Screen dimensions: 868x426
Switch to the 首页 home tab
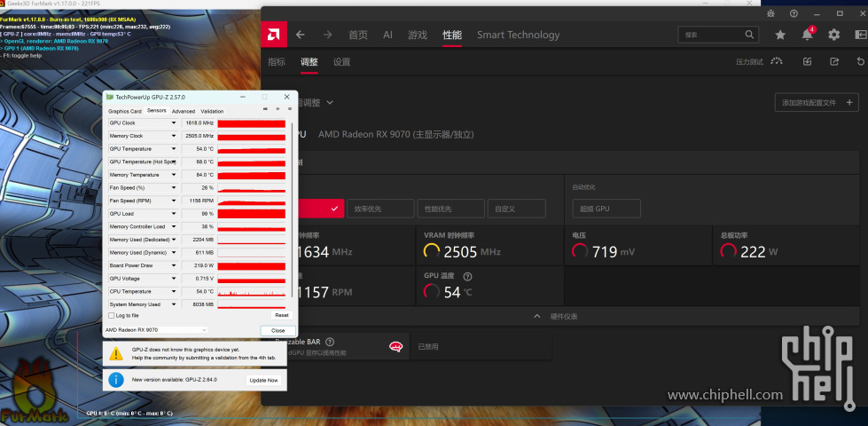[358, 35]
